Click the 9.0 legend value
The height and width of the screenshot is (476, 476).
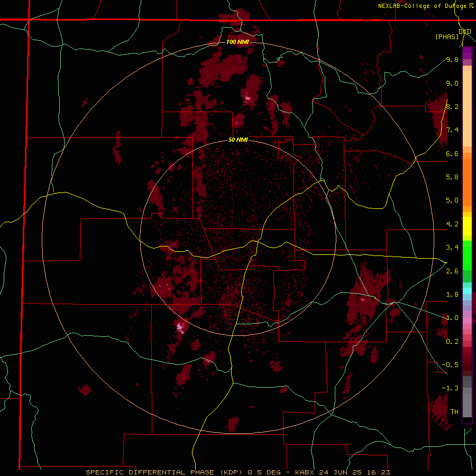(452, 83)
